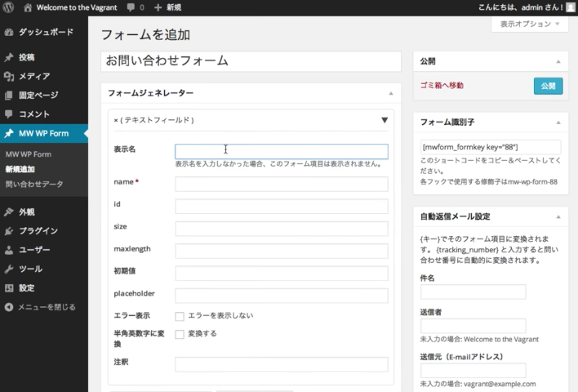This screenshot has width=578, height=392.
Task: Check the 変換する checkbox
Action: (180, 334)
